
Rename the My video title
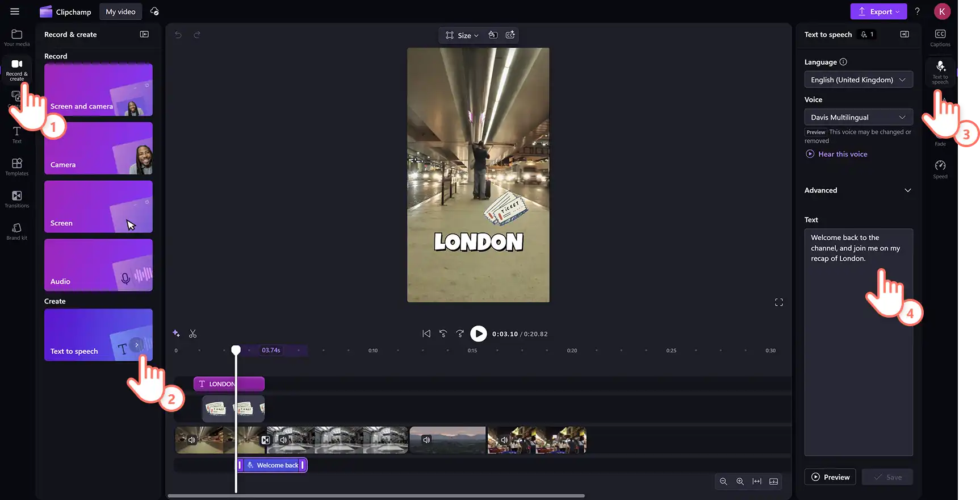point(120,11)
